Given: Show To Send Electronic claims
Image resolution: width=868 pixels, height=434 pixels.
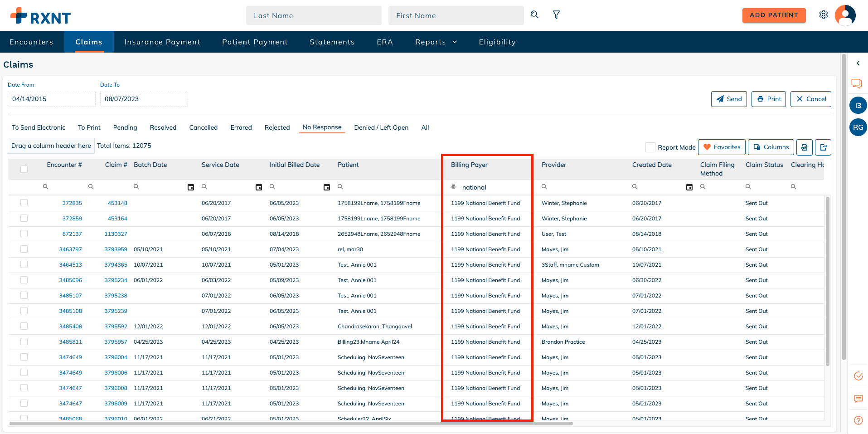Looking at the screenshot, I should pos(39,127).
